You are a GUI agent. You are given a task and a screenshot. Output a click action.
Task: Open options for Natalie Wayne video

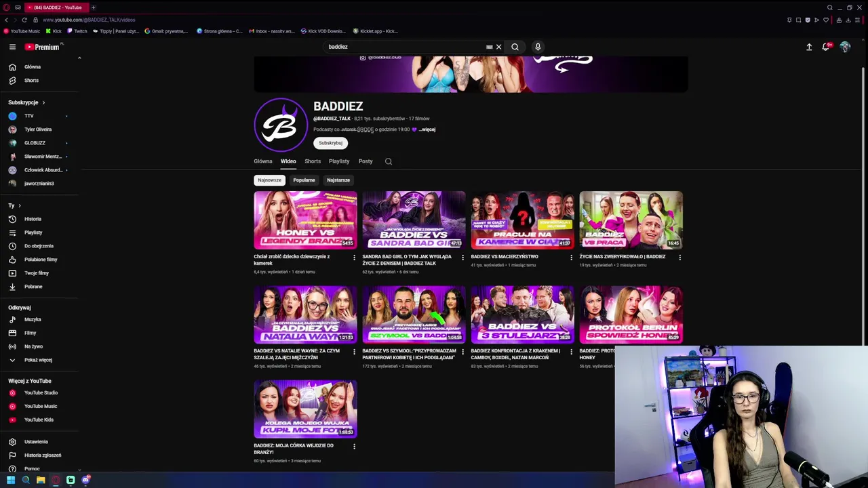pyautogui.click(x=354, y=352)
